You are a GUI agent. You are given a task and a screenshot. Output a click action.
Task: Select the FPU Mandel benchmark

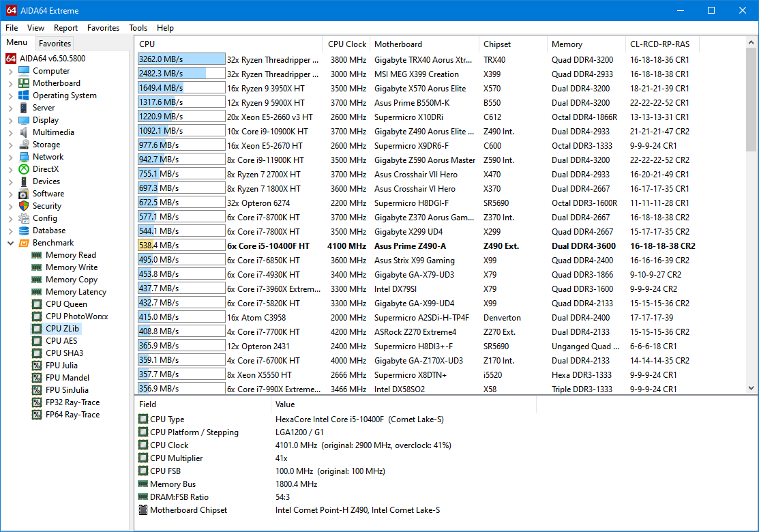coord(68,378)
